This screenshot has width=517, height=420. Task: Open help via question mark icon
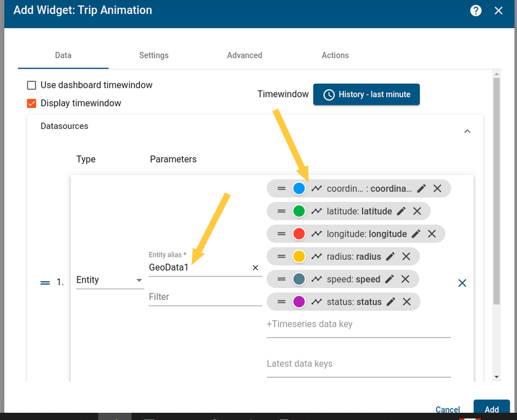click(x=475, y=10)
